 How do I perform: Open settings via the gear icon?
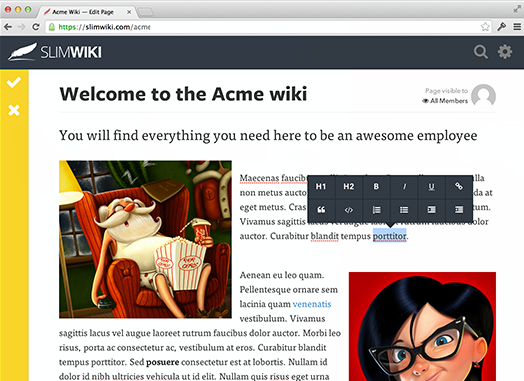[x=505, y=52]
